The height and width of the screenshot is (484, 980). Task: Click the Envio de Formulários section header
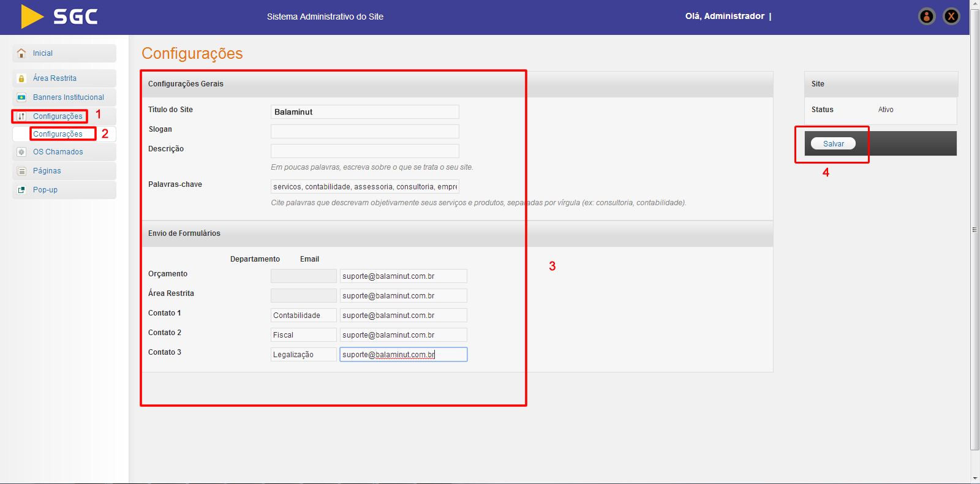pyautogui.click(x=457, y=233)
